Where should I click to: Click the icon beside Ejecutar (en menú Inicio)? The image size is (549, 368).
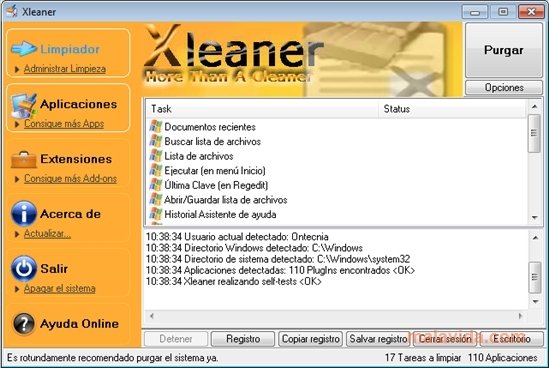click(x=156, y=171)
